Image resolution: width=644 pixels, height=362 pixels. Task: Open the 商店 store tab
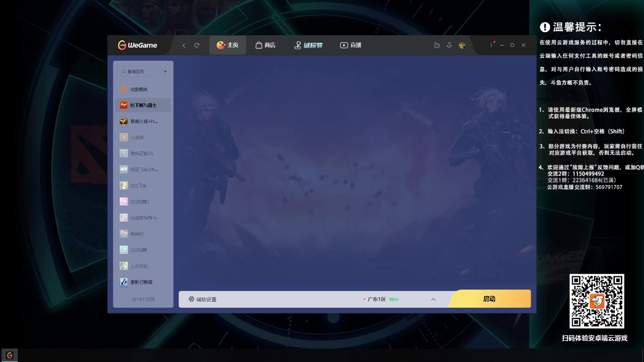click(x=265, y=45)
